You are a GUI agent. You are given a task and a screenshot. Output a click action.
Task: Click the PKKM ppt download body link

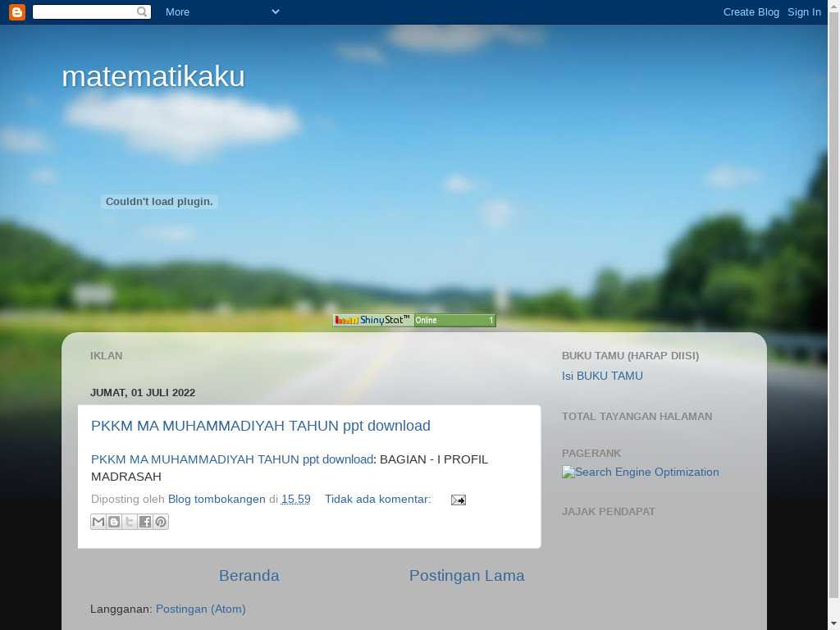coord(232,459)
